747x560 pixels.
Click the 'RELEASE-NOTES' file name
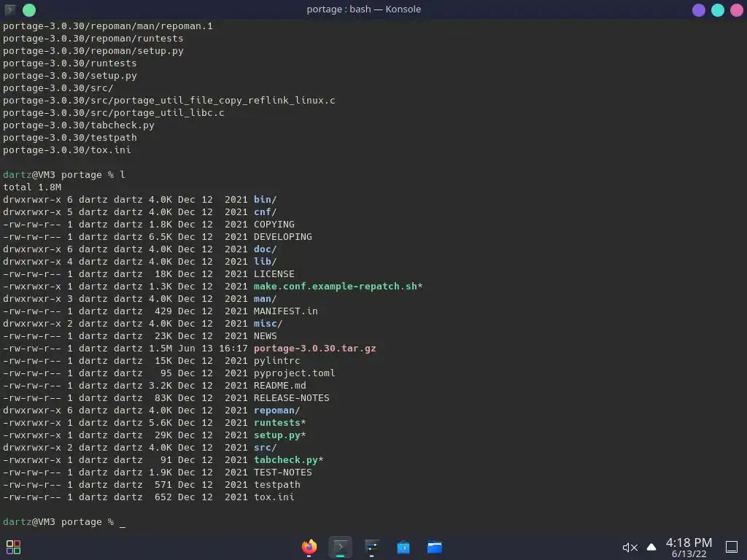coord(291,397)
